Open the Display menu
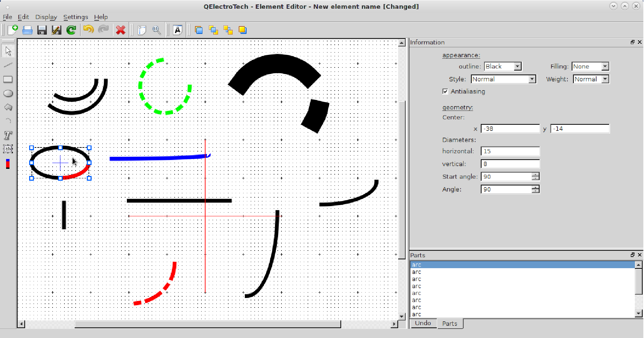The width and height of the screenshot is (644, 338). tap(46, 17)
